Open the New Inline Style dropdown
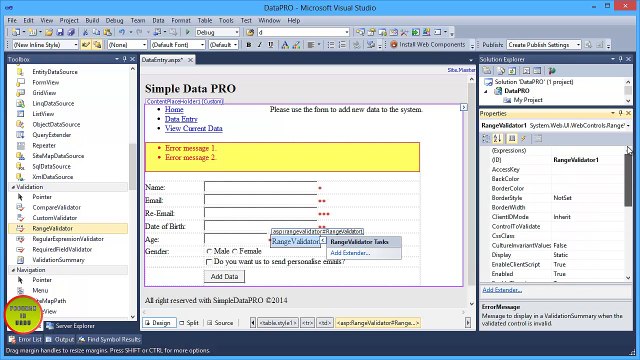This screenshot has height=360, width=640. point(76,45)
